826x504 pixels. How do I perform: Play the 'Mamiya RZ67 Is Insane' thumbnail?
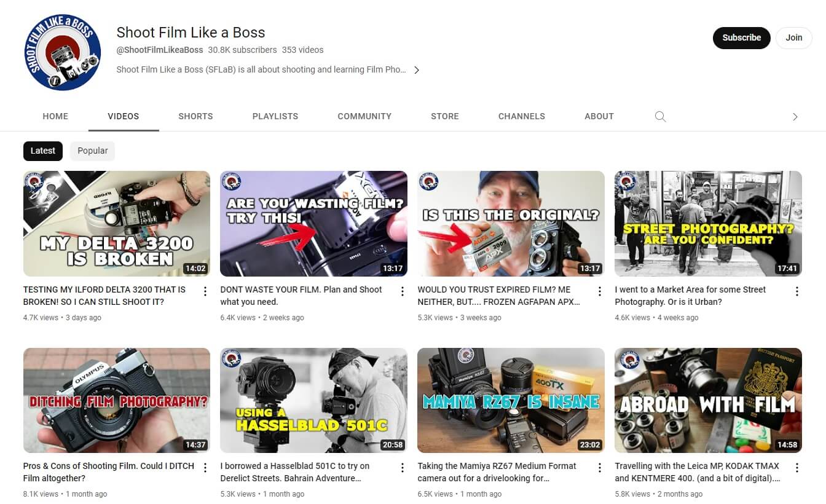click(x=511, y=401)
